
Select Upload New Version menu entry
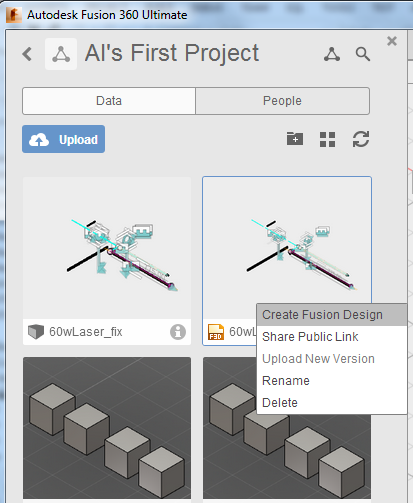[332, 359]
